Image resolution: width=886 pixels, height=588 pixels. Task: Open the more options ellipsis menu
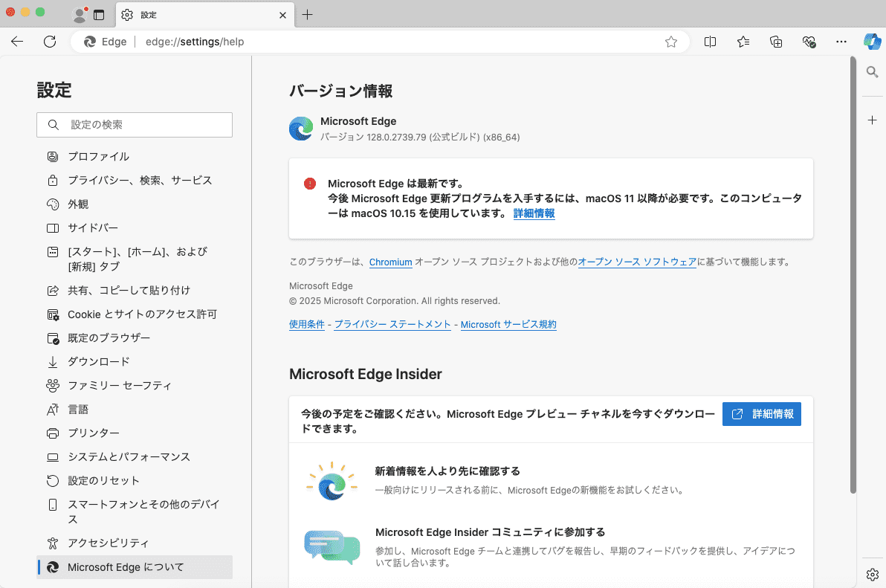pos(841,42)
